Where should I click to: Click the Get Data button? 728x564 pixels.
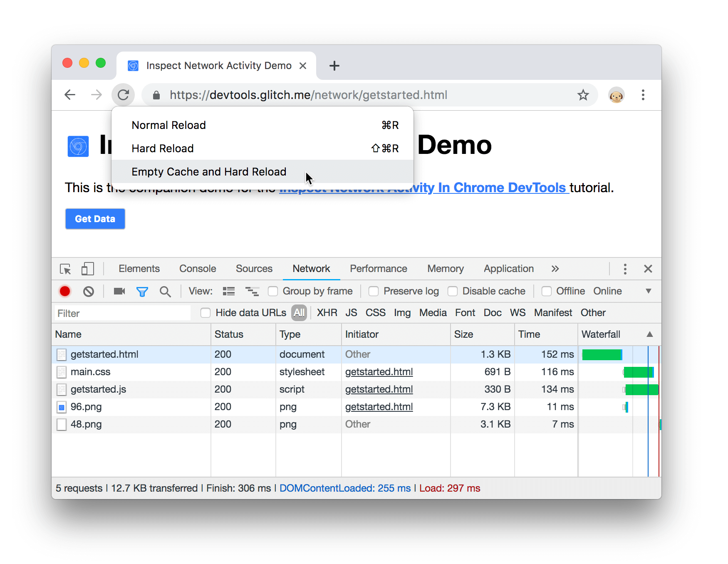[95, 219]
